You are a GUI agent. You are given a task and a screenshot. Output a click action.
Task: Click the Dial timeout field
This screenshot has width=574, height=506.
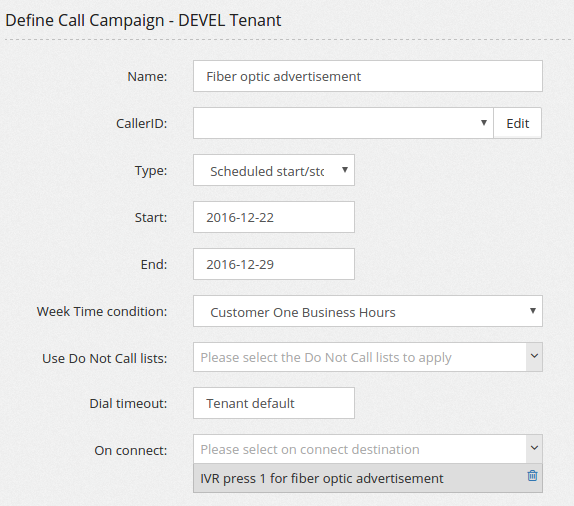click(x=273, y=403)
